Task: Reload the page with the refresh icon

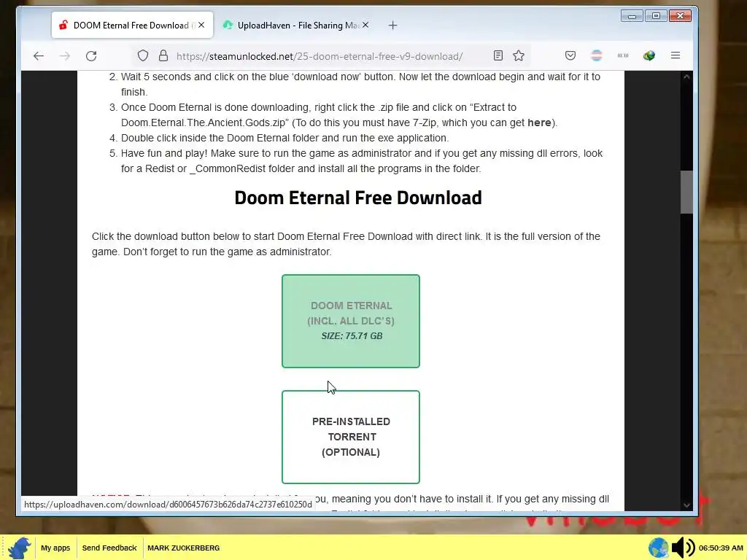Action: pos(91,55)
